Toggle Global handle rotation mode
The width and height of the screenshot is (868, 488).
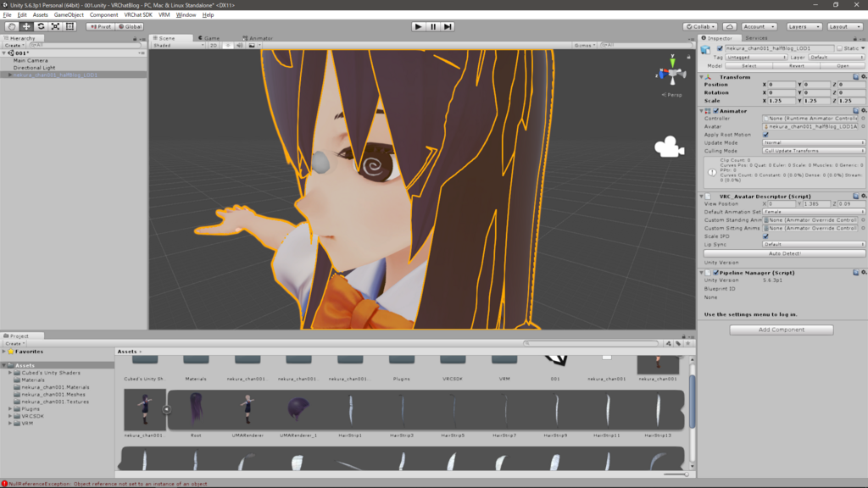pyautogui.click(x=130, y=26)
